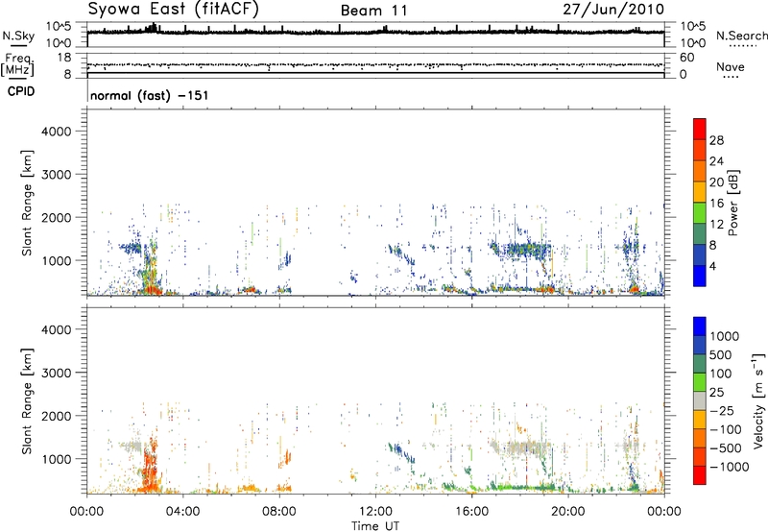Screen dimensions: 768x532
Task: Click the '100' tick on the velocity colorbar
Action: [721, 374]
